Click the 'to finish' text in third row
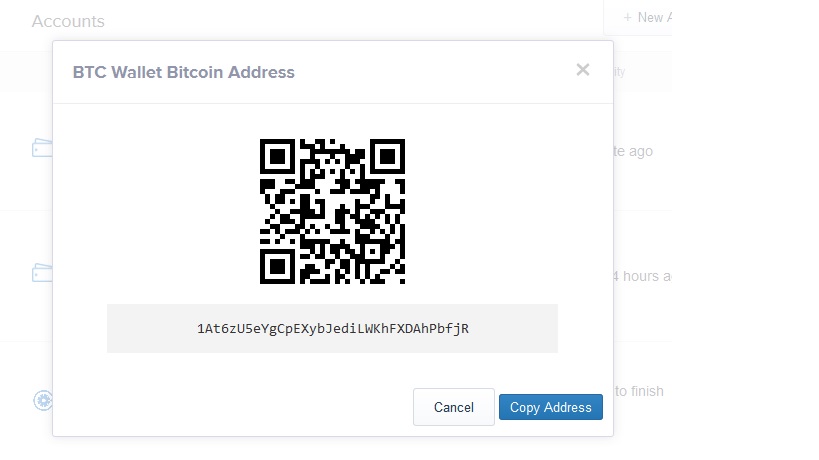 (x=639, y=391)
